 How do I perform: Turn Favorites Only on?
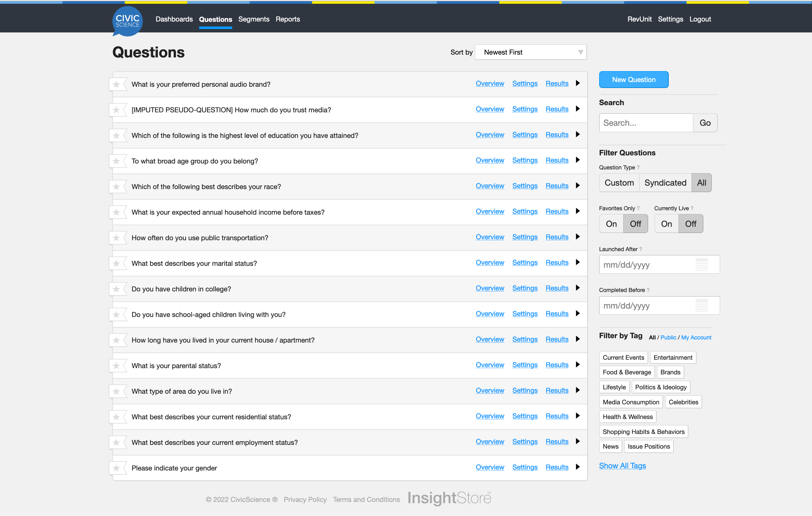[611, 224]
